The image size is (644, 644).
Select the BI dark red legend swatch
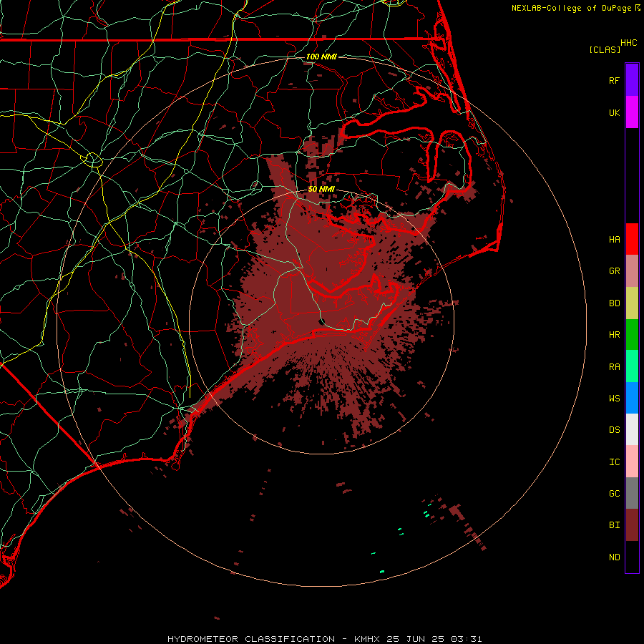coord(632,525)
